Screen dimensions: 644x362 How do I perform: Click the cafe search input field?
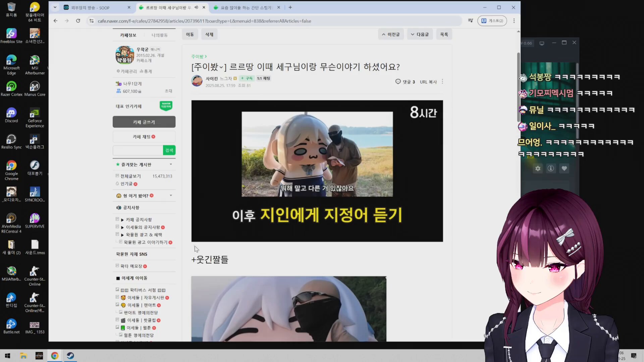[138, 150]
